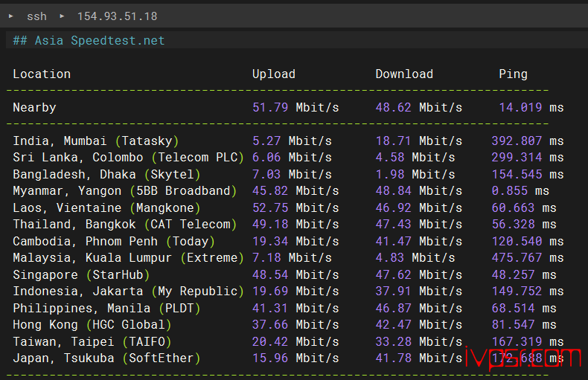Select 'Taiwan, Taipei (TAIFO)' row label

[92, 342]
